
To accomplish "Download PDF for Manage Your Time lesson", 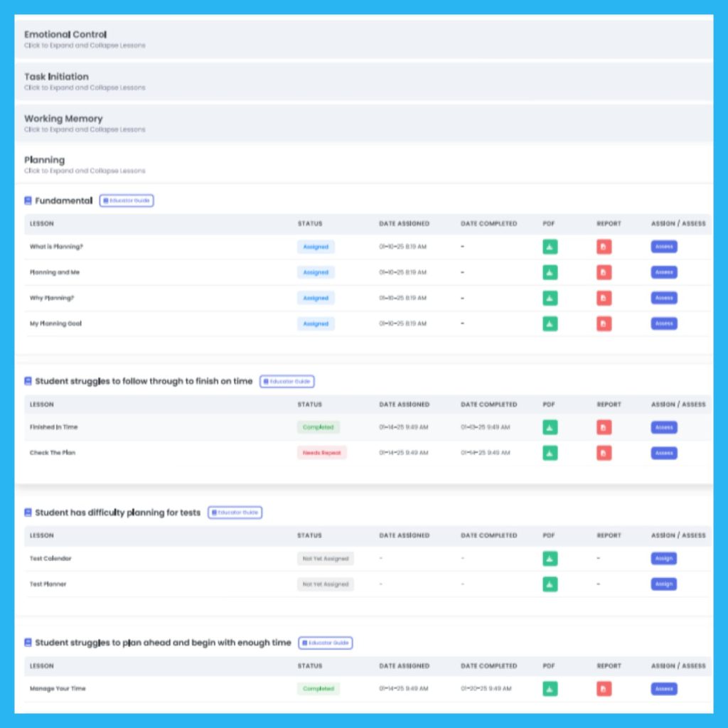I will (x=550, y=689).
